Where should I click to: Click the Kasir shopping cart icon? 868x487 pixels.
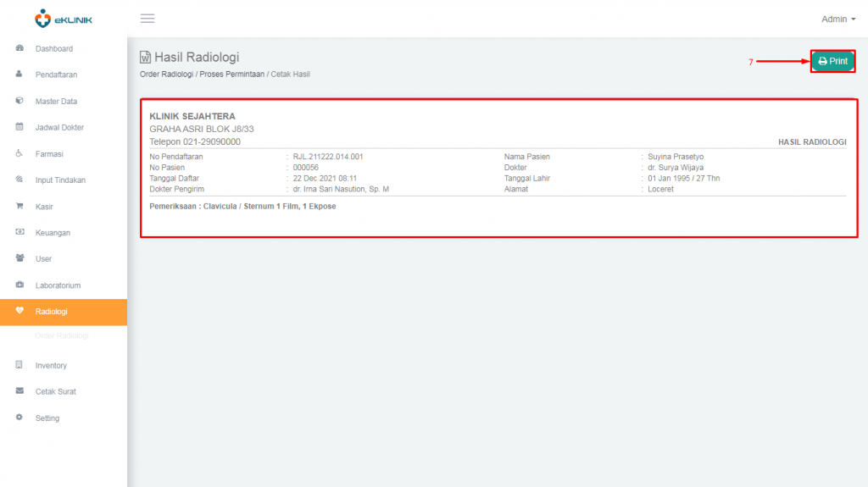[x=19, y=206]
